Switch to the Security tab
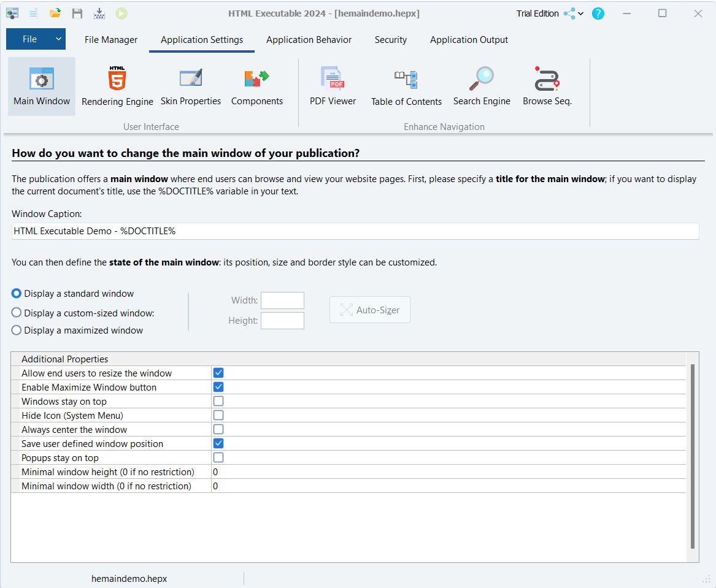Image resolution: width=716 pixels, height=588 pixels. pos(390,40)
